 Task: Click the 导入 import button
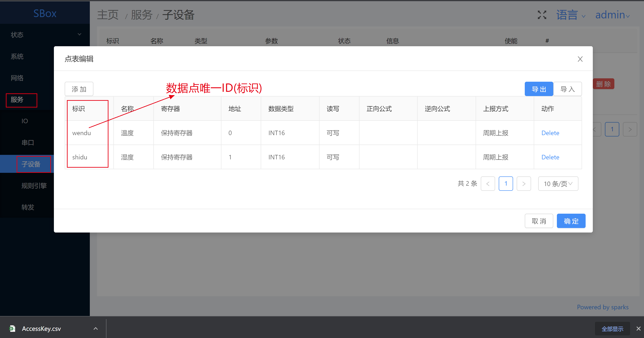pyautogui.click(x=567, y=89)
